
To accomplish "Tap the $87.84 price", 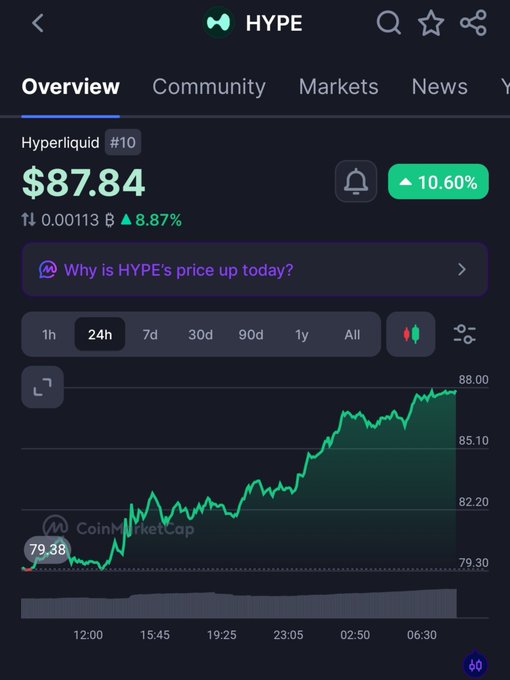I will (83, 183).
